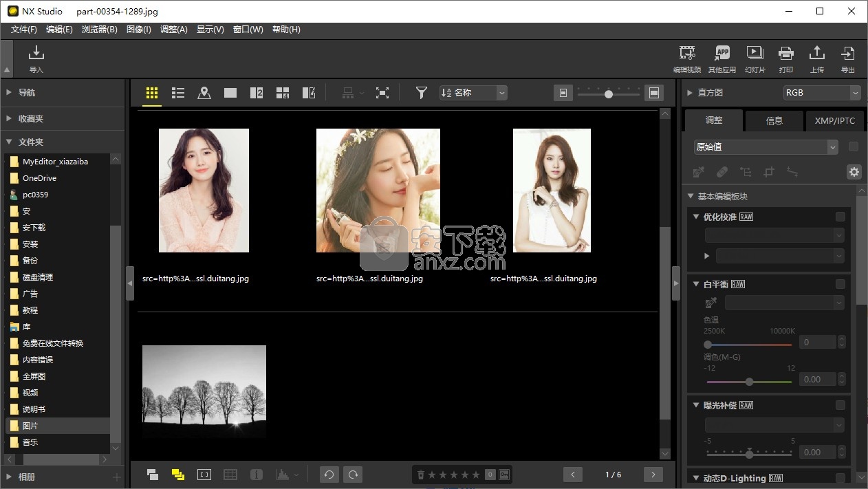The height and width of the screenshot is (489, 868).
Task: Rotate image clockwise
Action: (x=353, y=475)
